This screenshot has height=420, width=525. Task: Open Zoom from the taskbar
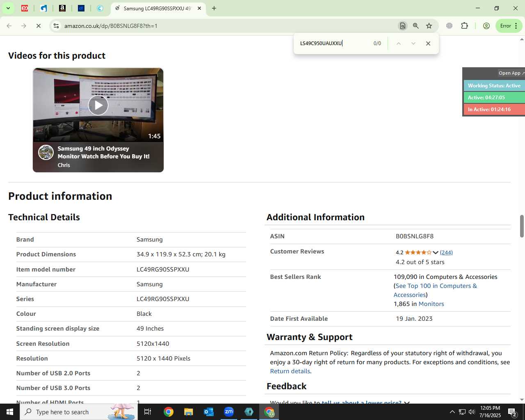pyautogui.click(x=229, y=412)
